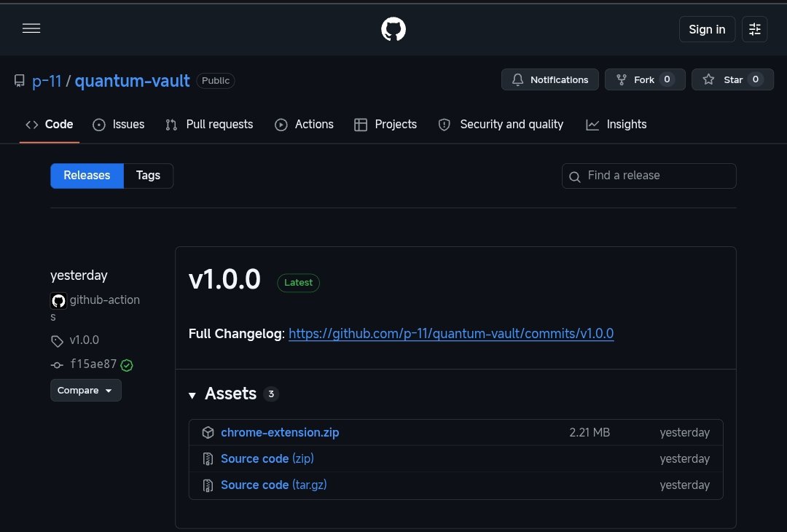Image resolution: width=787 pixels, height=532 pixels.
Task: Open the Pull requests tab
Action: click(x=209, y=125)
